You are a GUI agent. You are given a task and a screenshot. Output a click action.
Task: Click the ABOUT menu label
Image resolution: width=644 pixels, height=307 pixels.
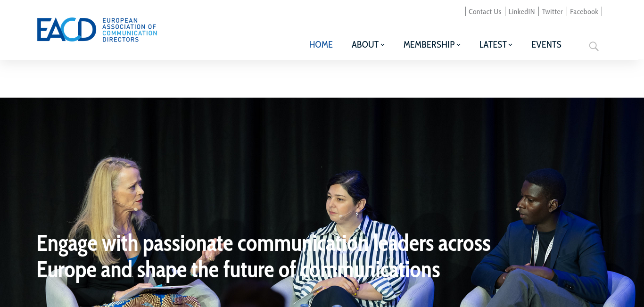tap(365, 44)
